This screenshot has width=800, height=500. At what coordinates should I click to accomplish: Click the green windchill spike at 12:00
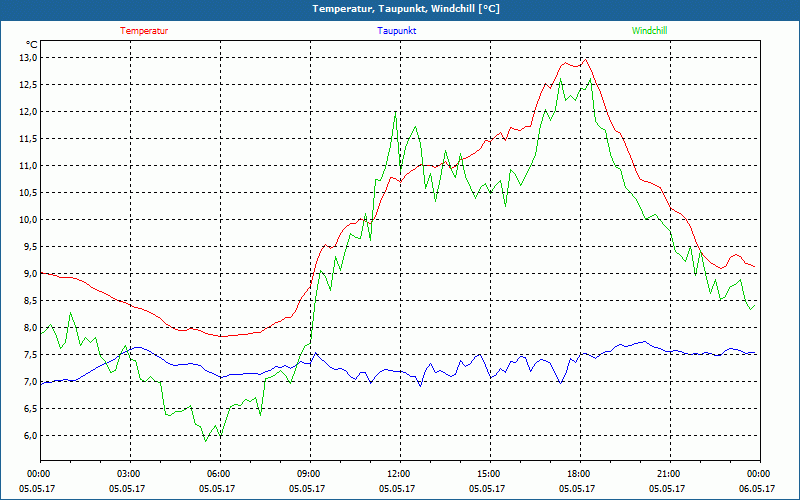395,113
